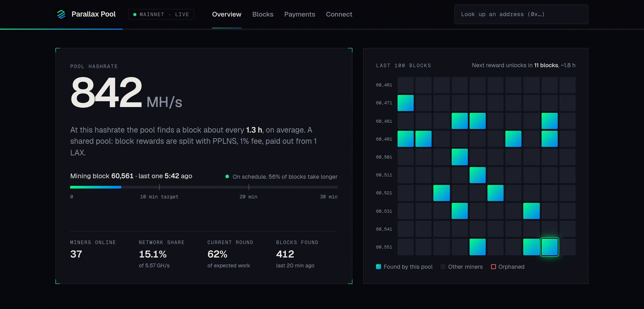This screenshot has width=644, height=309.
Task: Click the POOL HASHRATE label
Action: 94,66
